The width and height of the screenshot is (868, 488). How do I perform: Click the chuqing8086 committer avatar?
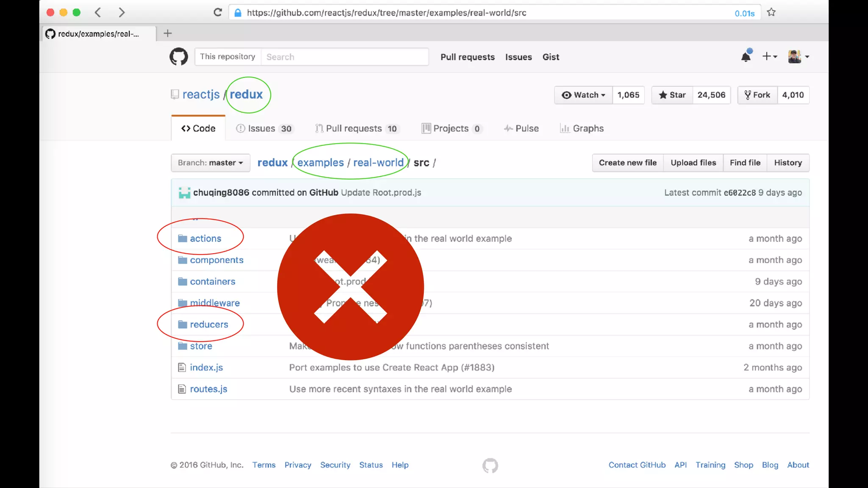184,193
